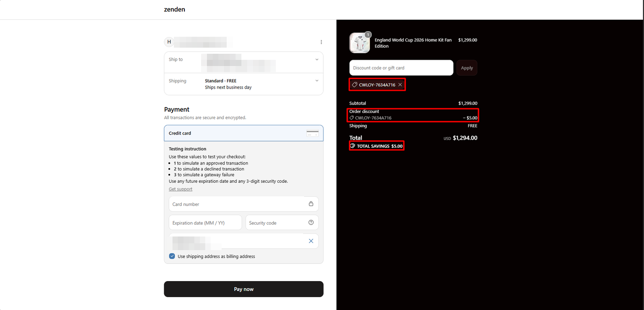Open the three-dot account options menu
The height and width of the screenshot is (310, 644).
point(321,42)
